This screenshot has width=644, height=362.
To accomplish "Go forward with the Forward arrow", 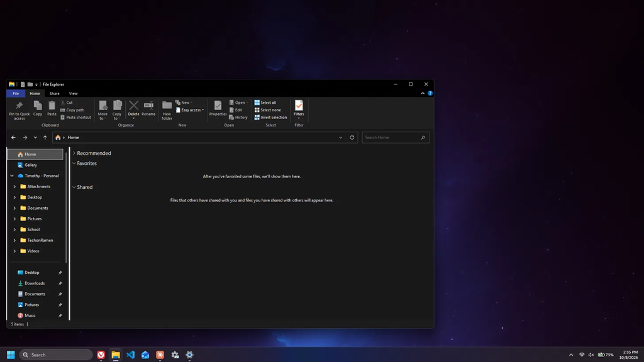I will [x=25, y=137].
